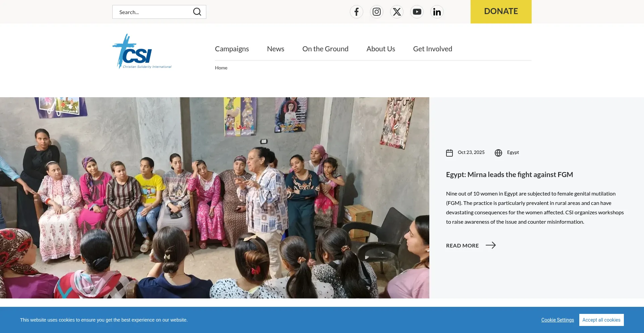Click the search magnifier icon
Viewport: 644px width, 333px height.
(x=197, y=12)
